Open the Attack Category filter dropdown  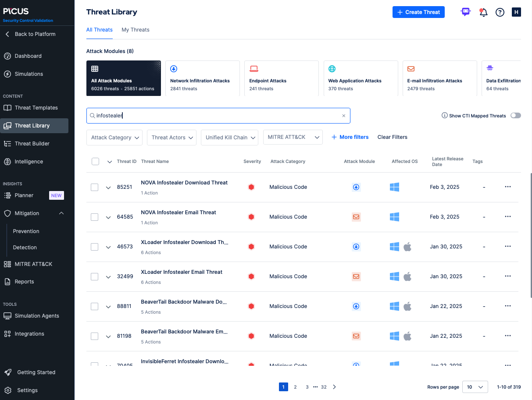click(114, 138)
